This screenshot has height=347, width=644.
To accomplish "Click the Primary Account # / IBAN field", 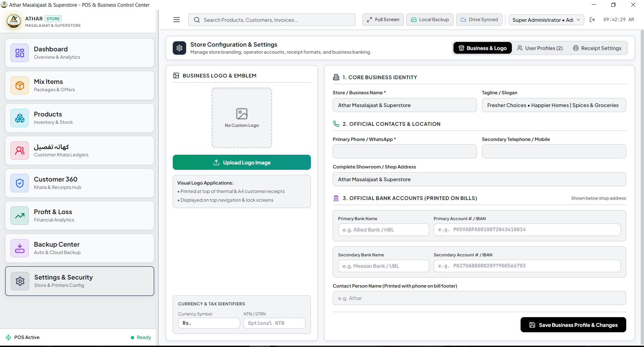I will (527, 230).
